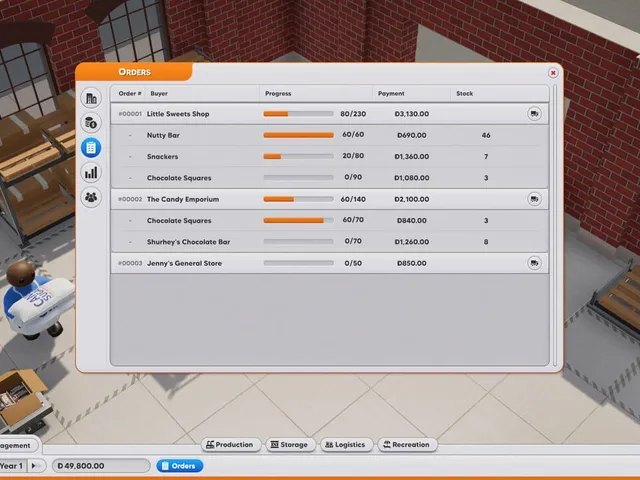
Task: Click truck icon for Little Sweets Shop order
Action: (534, 114)
